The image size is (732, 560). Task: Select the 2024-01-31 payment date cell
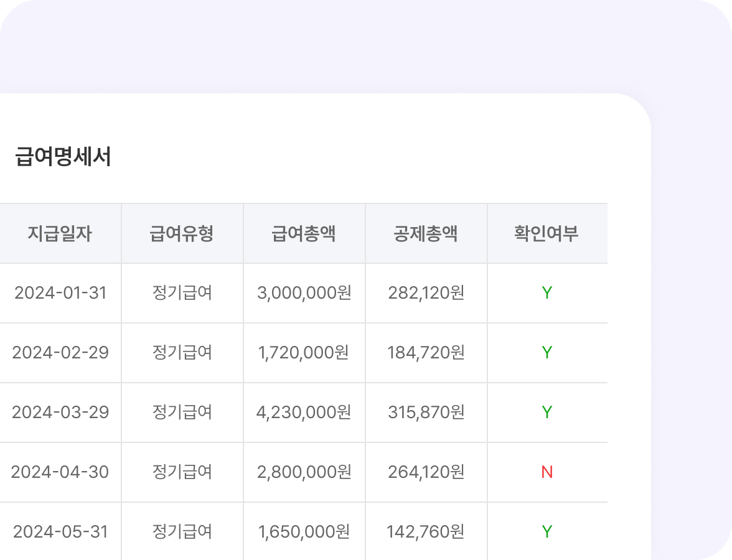(x=60, y=293)
